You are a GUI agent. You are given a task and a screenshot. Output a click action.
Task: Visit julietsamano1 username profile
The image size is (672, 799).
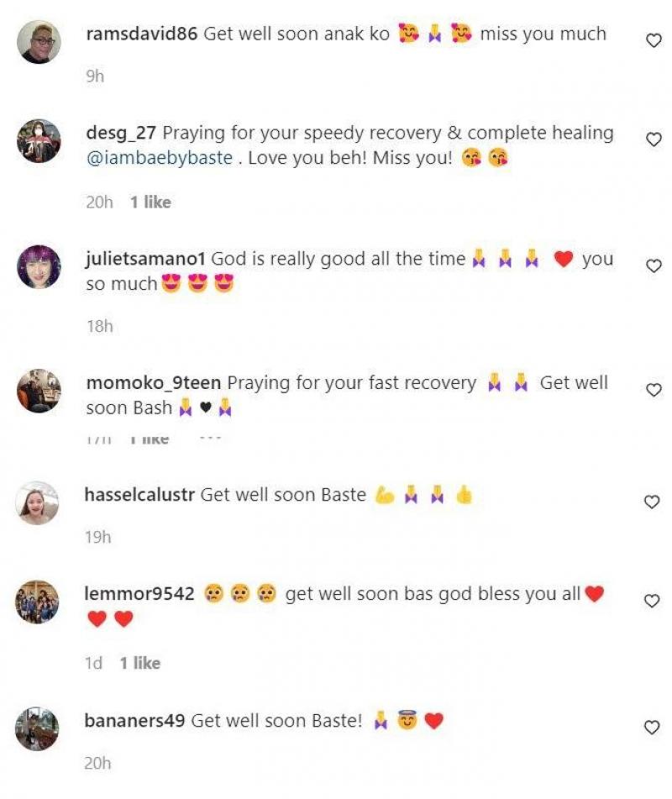145,259
